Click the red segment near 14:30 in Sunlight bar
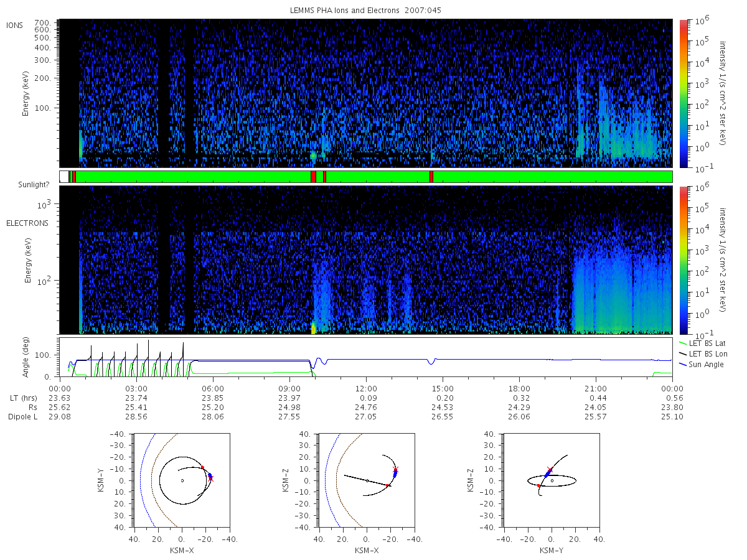This screenshot has height=560, width=747. click(x=431, y=177)
